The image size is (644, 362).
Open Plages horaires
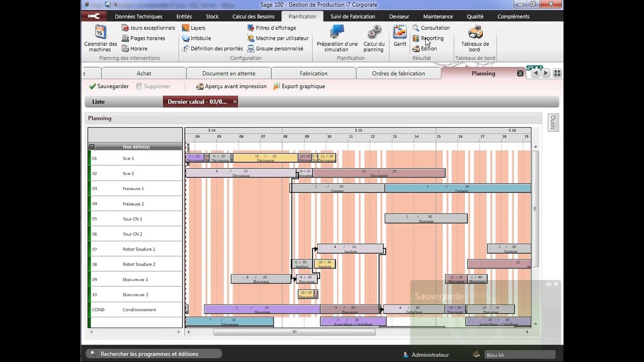(143, 38)
